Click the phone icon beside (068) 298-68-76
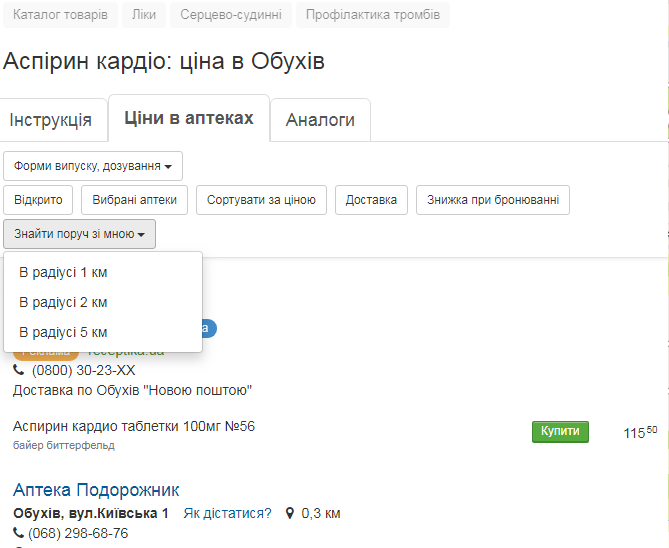 click(18, 533)
